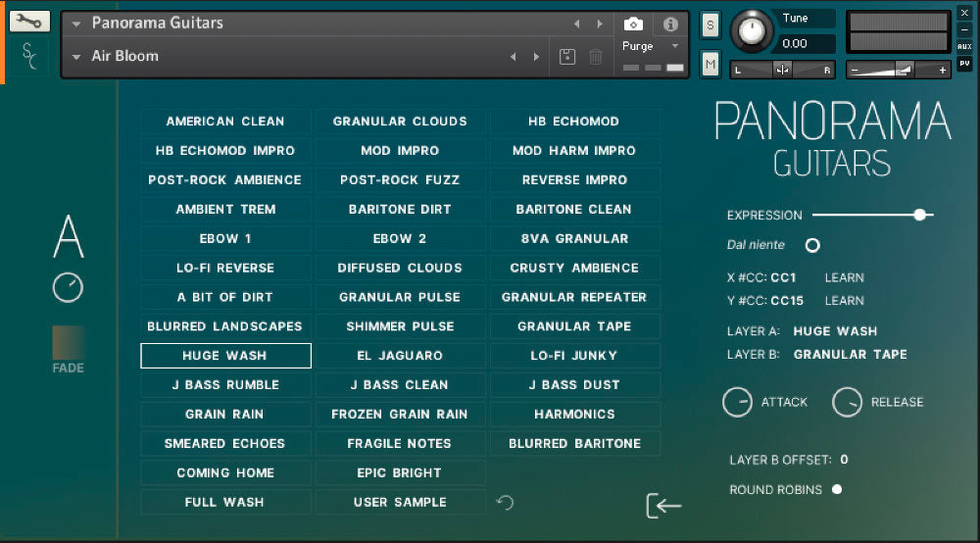Viewport: 980px width, 543px height.
Task: Click the Spitfire logo icon
Action: 28,56
